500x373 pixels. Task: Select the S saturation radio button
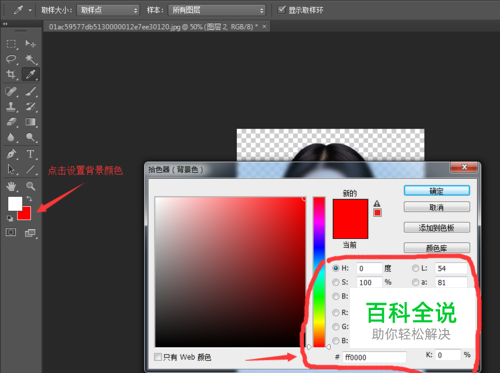(x=335, y=282)
